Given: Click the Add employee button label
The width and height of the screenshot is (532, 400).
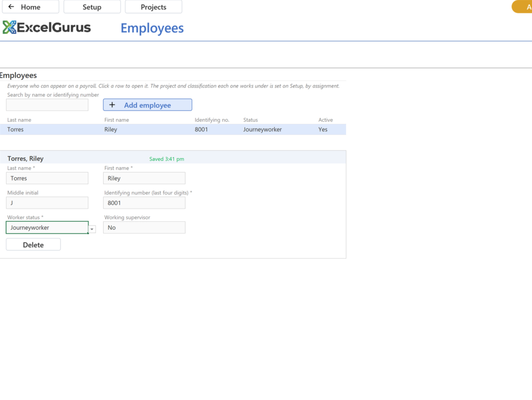Looking at the screenshot, I should coord(147,105).
